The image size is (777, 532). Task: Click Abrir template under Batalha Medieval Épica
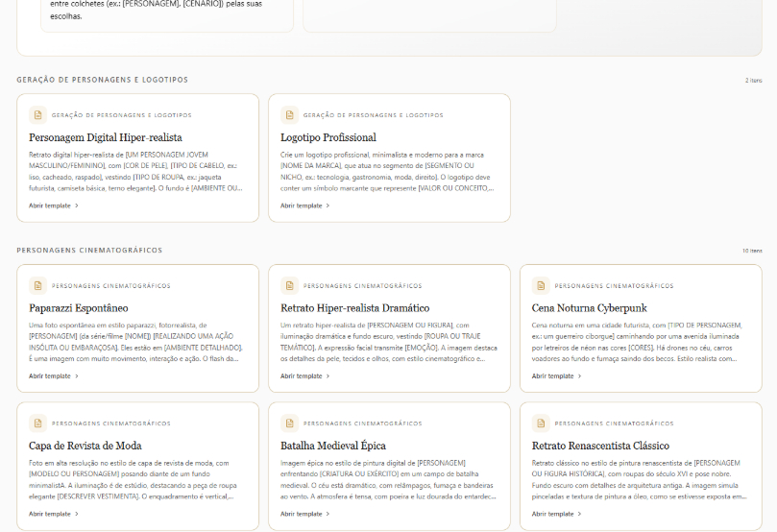305,514
